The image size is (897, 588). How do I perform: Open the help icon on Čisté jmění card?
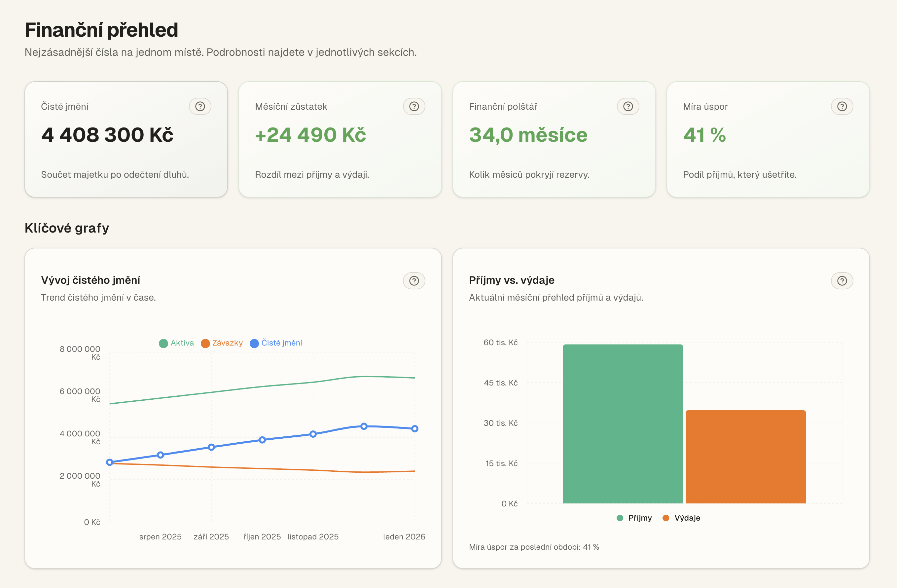200,106
